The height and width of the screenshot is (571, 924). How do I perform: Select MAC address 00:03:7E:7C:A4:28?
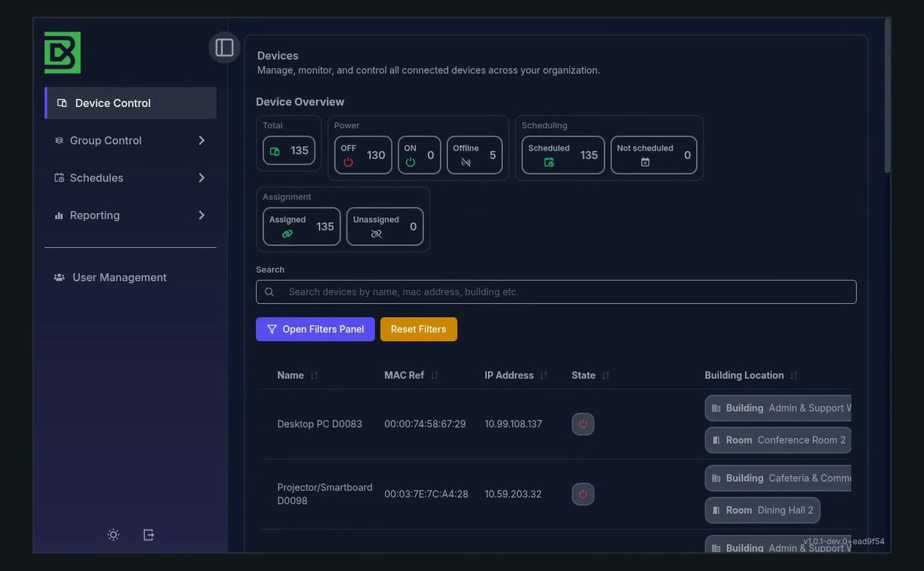coord(426,494)
